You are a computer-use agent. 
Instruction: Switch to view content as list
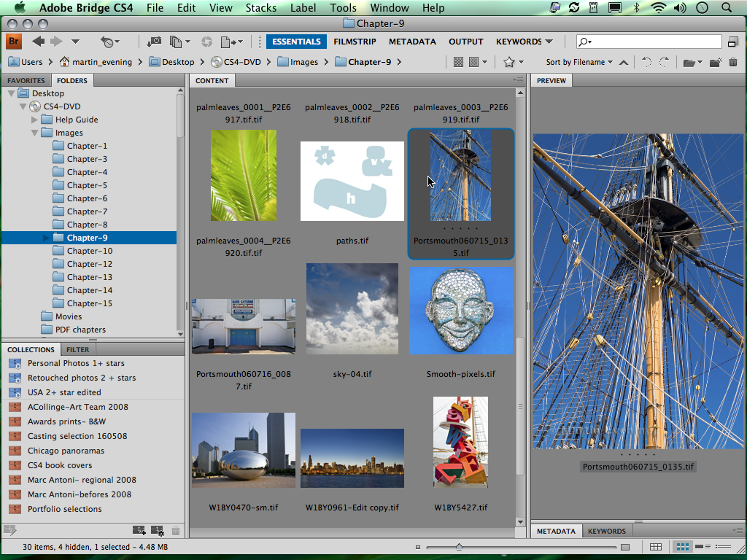pyautogui.click(x=723, y=547)
